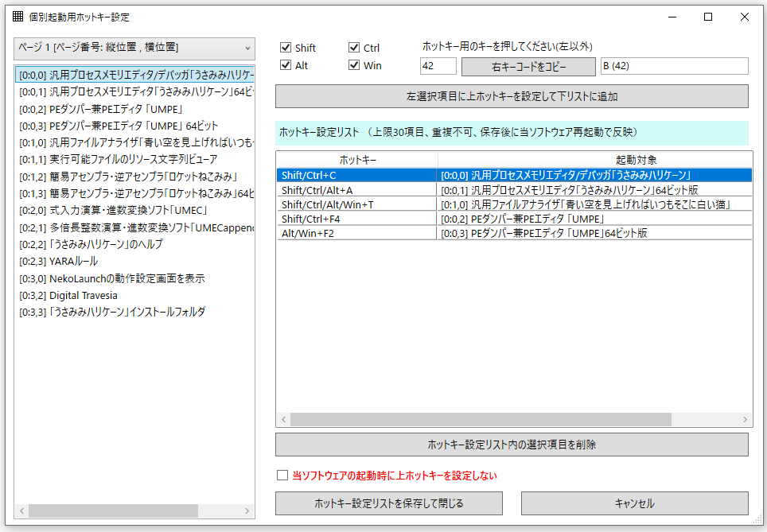Open the ページ 1 page selector dropdown
The width and height of the screenshot is (767, 532).
[134, 49]
